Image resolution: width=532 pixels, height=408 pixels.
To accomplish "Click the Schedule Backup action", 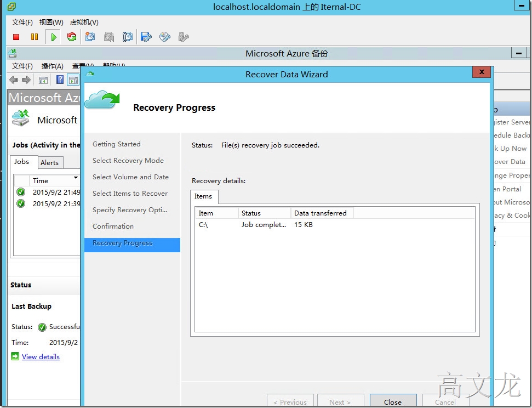I will coord(511,135).
